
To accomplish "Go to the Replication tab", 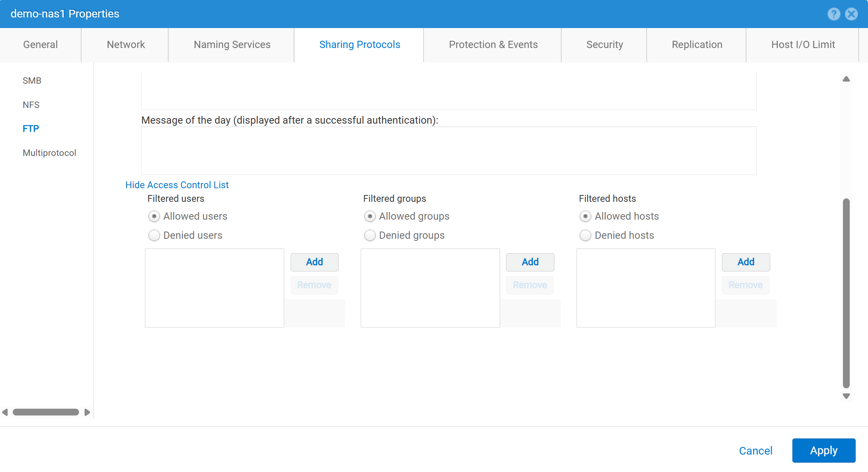I will click(697, 45).
